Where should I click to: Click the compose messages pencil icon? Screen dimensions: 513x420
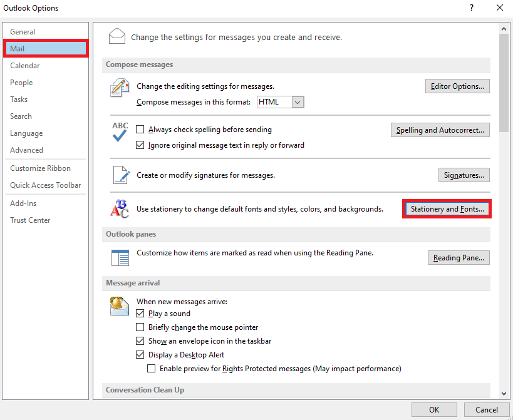point(119,88)
